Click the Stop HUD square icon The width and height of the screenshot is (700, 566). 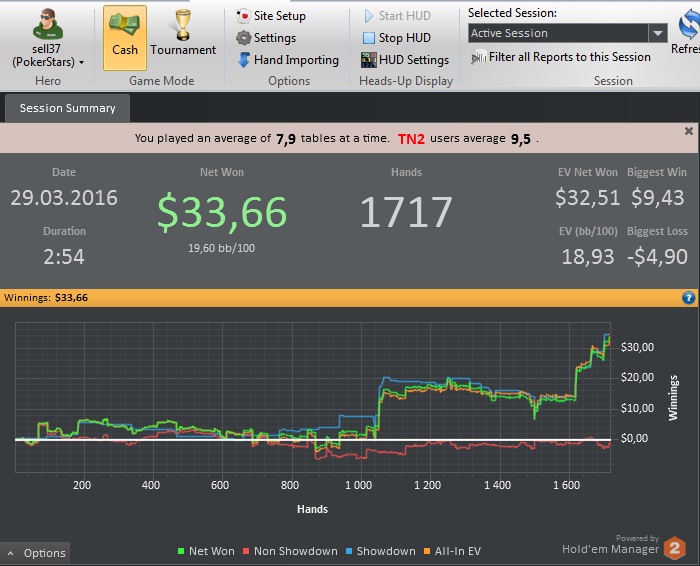pos(369,38)
